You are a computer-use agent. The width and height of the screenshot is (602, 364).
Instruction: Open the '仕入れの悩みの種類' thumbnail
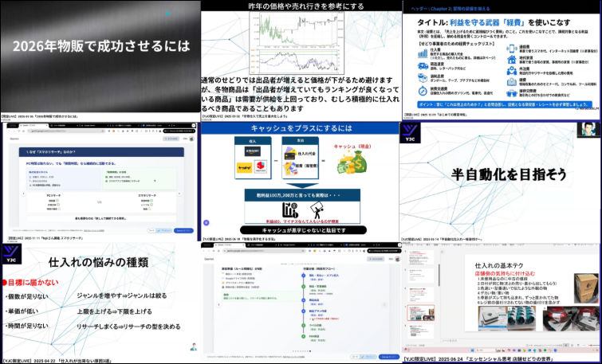tap(100, 300)
